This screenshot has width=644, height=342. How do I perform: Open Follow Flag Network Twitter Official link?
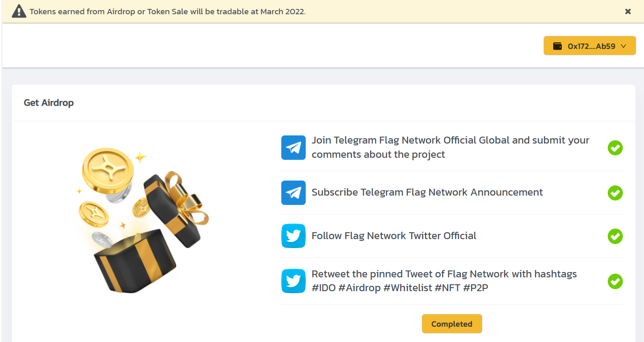(394, 236)
